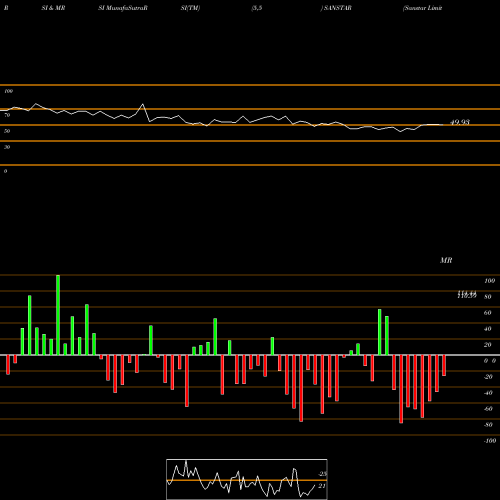Click the '(Sanstar Limit' company name text
500x500 pixels.
(422, 8)
